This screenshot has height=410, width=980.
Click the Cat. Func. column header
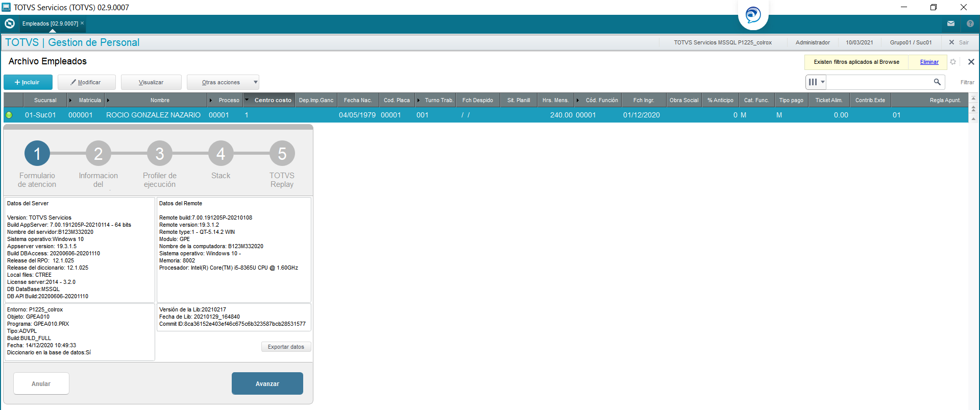point(756,100)
